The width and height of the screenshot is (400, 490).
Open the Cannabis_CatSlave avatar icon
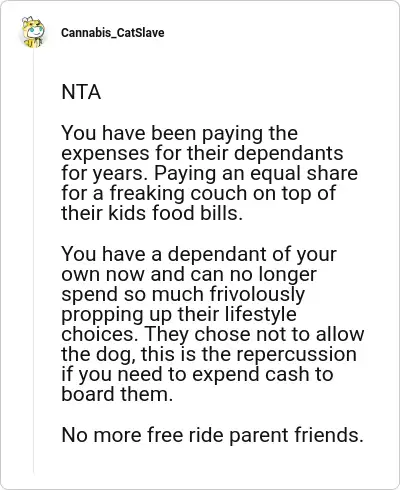[33, 32]
